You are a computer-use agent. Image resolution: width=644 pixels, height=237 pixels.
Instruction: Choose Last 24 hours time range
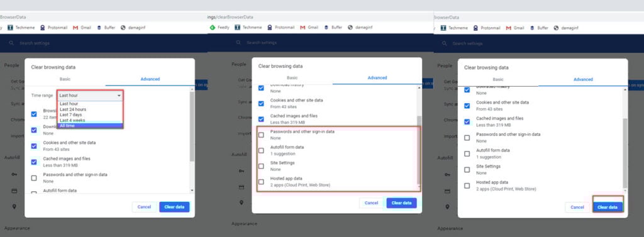[x=90, y=109]
